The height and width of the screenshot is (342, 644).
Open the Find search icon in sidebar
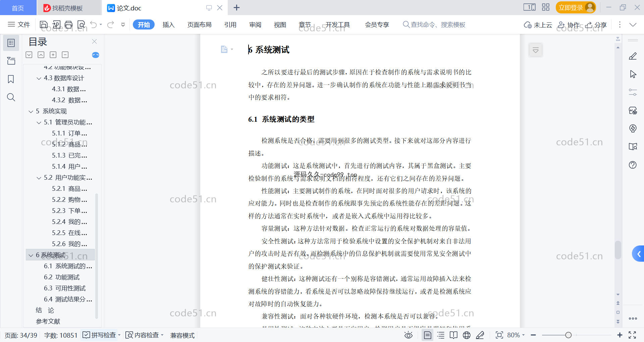(11, 97)
